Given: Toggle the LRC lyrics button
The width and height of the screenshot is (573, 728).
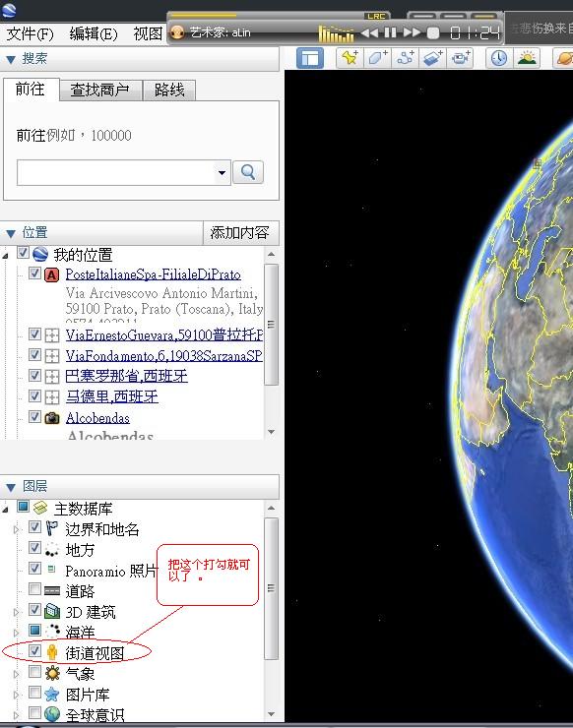Looking at the screenshot, I should pyautogui.click(x=376, y=16).
